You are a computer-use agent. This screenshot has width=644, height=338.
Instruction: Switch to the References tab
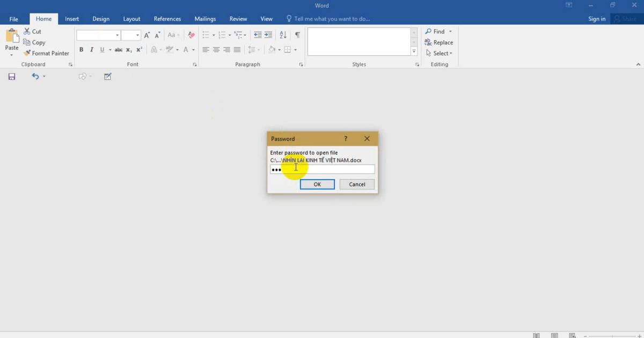point(167,19)
